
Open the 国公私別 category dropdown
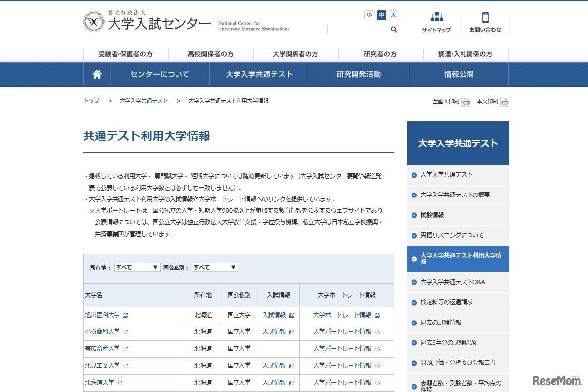click(215, 267)
